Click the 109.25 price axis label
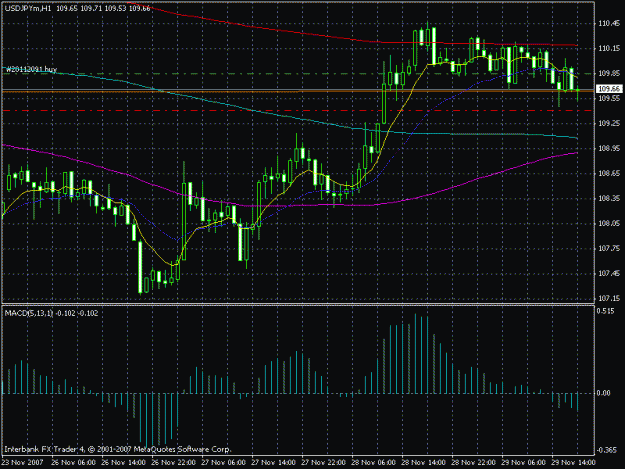The height and width of the screenshot is (469, 625). 609,124
